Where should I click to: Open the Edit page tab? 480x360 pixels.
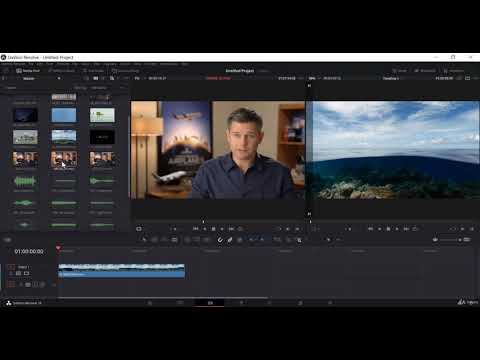click(210, 303)
